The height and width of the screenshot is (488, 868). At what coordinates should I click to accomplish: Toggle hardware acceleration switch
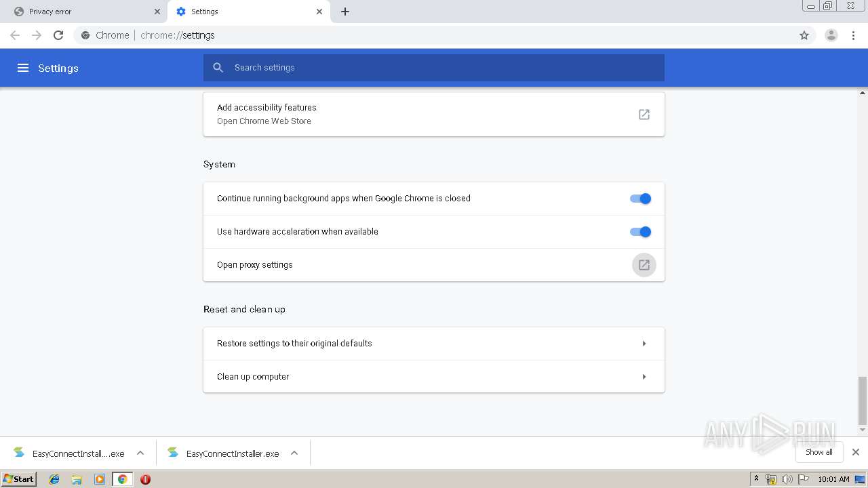click(x=640, y=232)
